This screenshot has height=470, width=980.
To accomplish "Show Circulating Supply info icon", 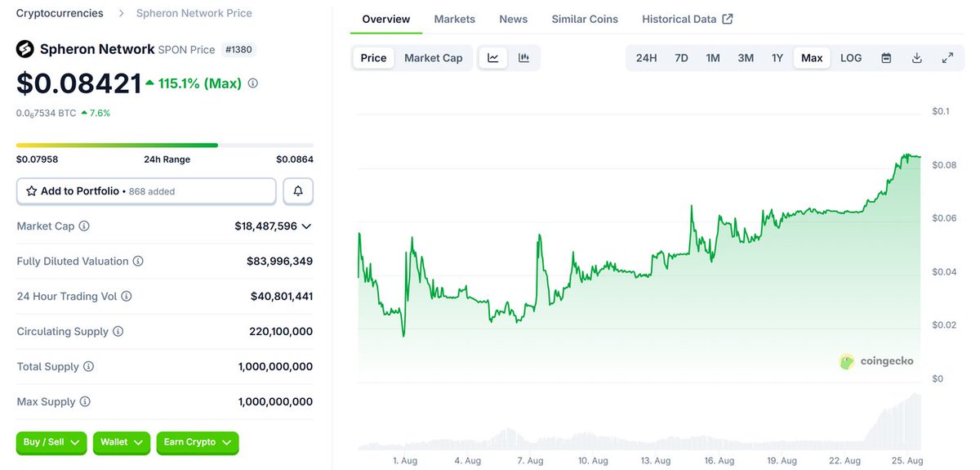I will coord(118,332).
